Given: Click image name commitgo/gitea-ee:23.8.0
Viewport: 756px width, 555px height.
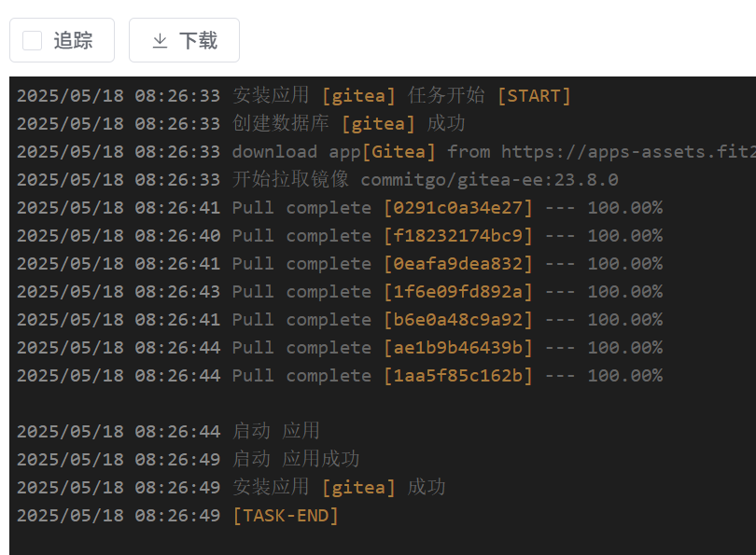Looking at the screenshot, I should (489, 180).
